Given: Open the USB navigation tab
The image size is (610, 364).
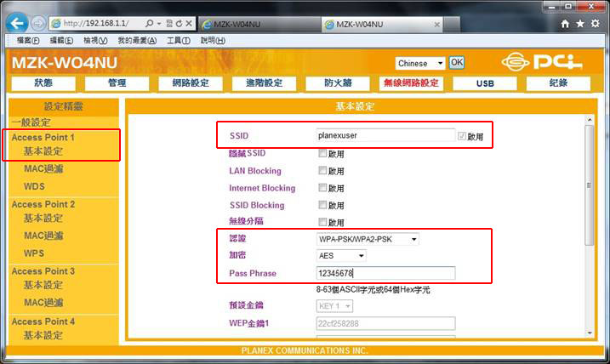Looking at the screenshot, I should coord(485,83).
